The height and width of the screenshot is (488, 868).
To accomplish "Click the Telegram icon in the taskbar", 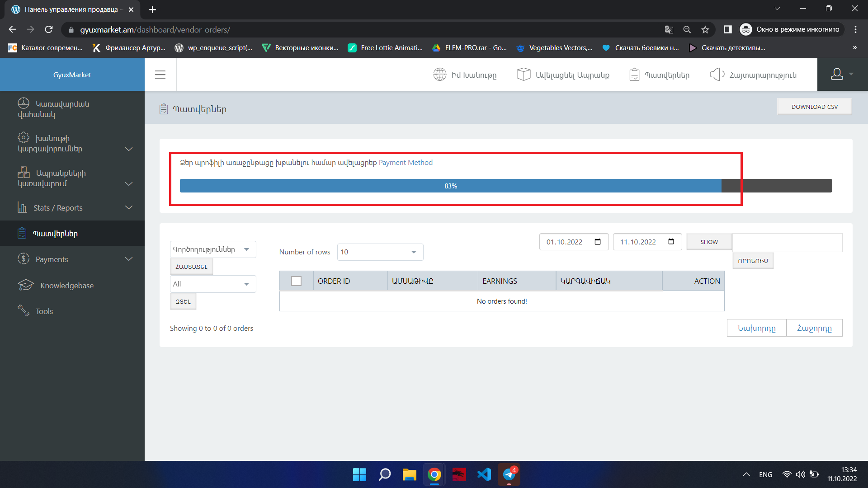I will [509, 474].
